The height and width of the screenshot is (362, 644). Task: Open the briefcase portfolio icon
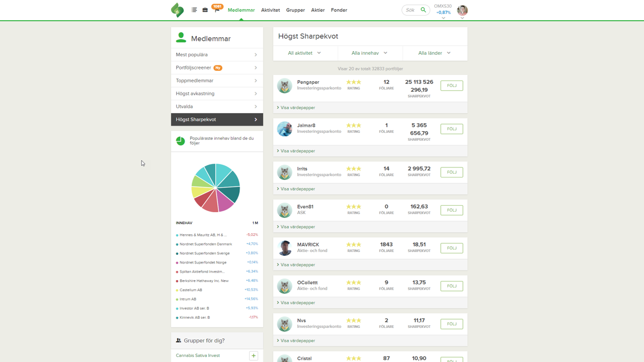pyautogui.click(x=205, y=10)
